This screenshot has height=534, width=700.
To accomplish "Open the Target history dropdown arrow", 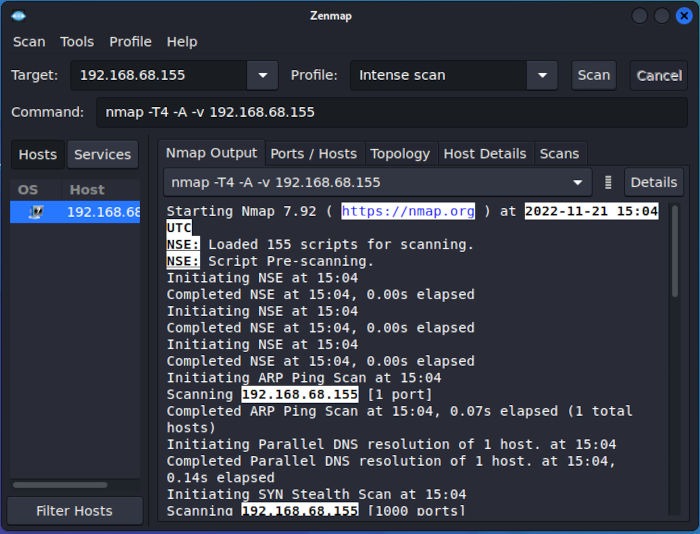I will pos(262,75).
